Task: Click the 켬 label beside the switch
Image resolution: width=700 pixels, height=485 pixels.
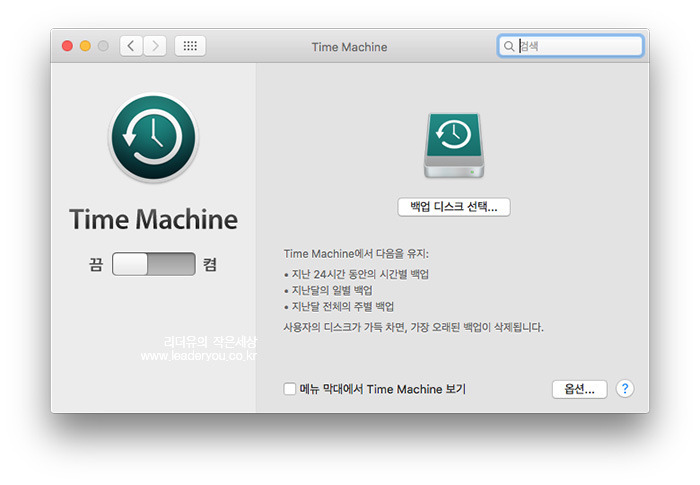Action: point(210,264)
